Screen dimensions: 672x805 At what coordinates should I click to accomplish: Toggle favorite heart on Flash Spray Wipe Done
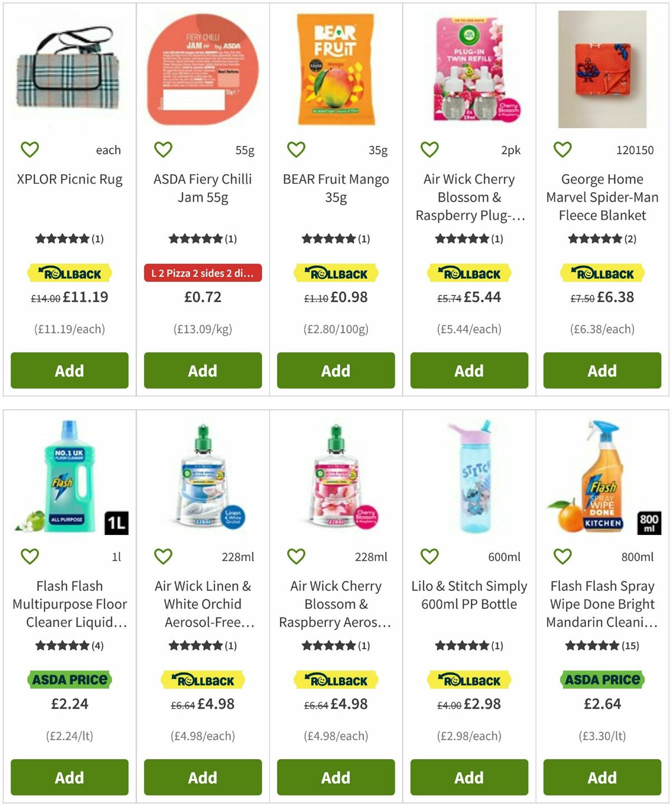[x=562, y=557]
